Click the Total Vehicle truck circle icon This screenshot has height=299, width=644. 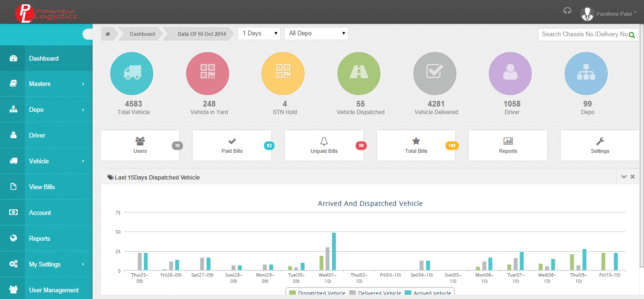(132, 73)
